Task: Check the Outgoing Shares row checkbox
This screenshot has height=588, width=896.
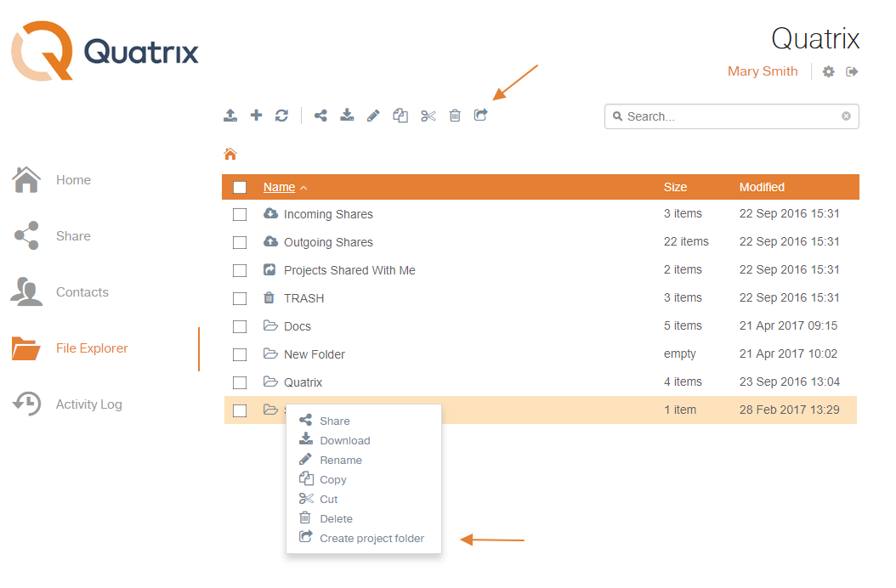Action: (240, 242)
